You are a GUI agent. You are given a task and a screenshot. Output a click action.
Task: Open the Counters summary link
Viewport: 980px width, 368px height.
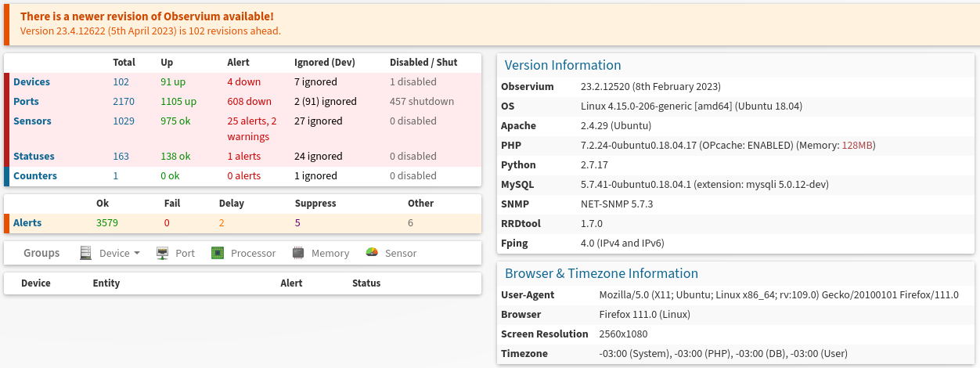coord(35,176)
